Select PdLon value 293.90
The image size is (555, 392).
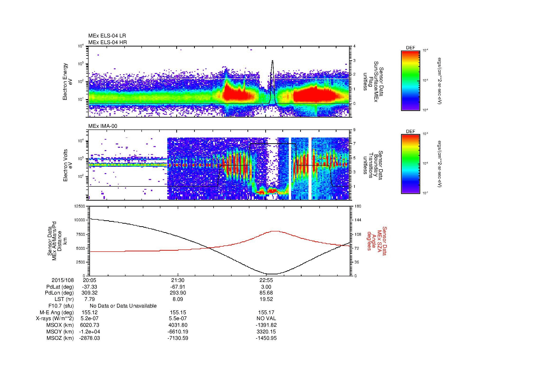[x=178, y=293]
